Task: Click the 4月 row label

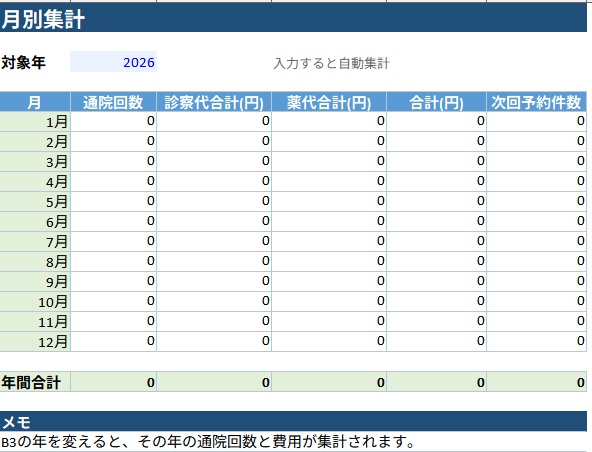Action: pos(35,182)
